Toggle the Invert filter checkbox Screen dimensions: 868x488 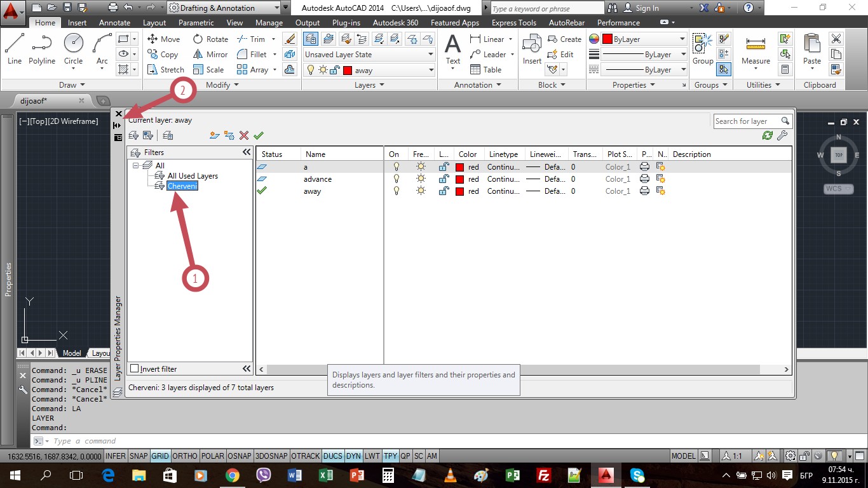[x=134, y=369]
